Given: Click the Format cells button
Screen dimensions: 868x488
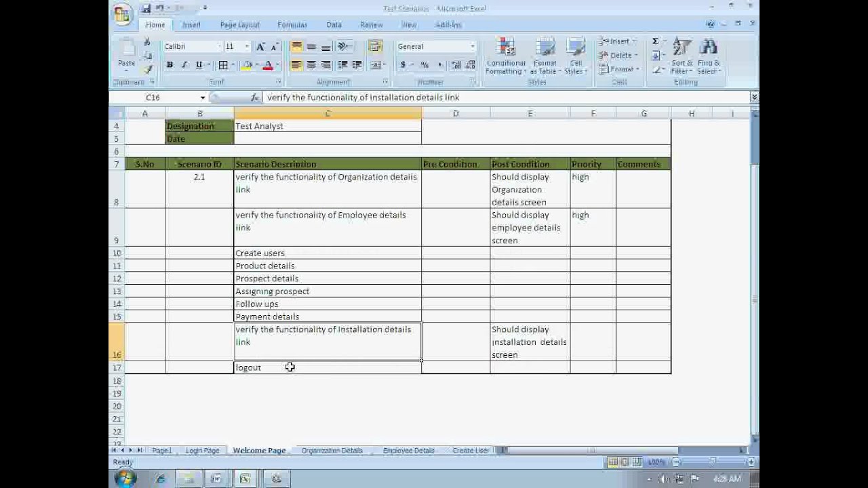Looking at the screenshot, I should (x=617, y=69).
